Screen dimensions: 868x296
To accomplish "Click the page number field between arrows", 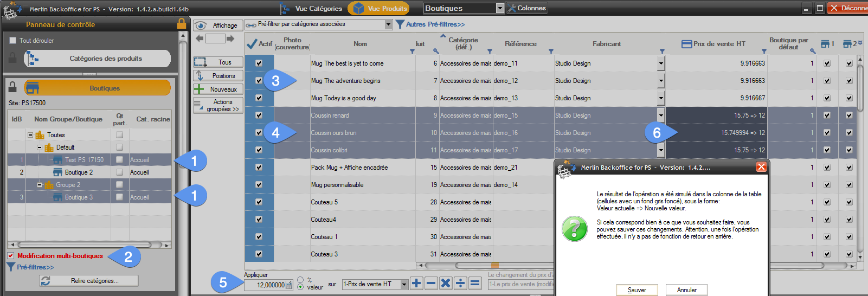I will coord(215,38).
